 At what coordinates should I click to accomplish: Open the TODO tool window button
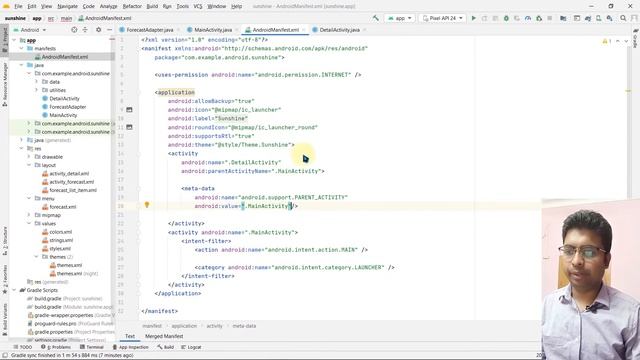coord(23,347)
